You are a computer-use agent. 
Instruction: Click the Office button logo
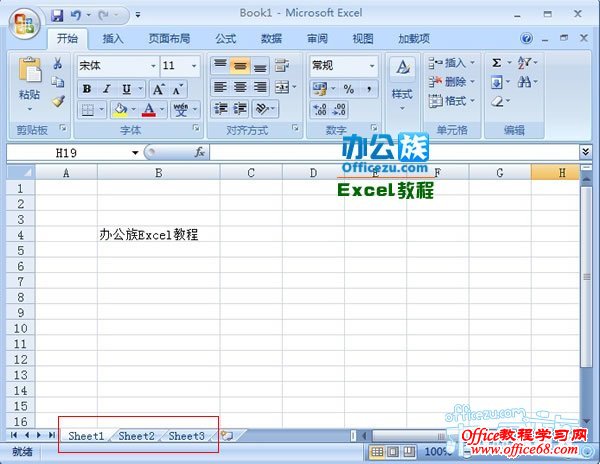(x=24, y=23)
